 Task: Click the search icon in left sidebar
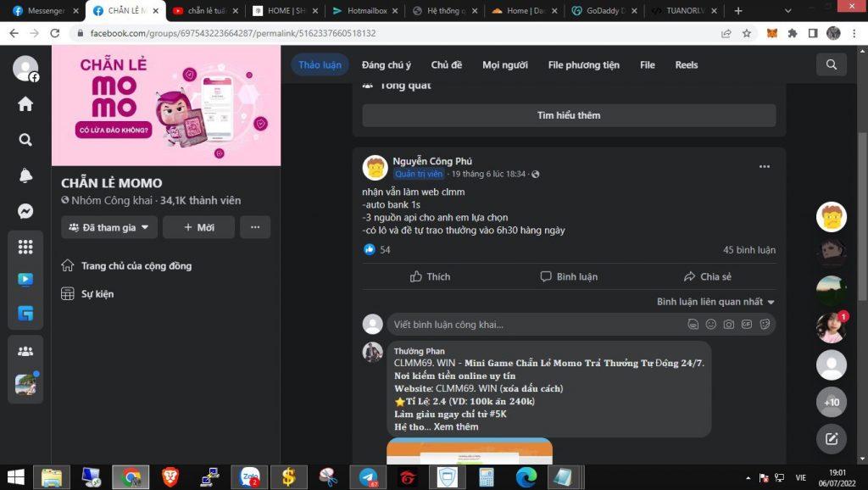tap(25, 140)
